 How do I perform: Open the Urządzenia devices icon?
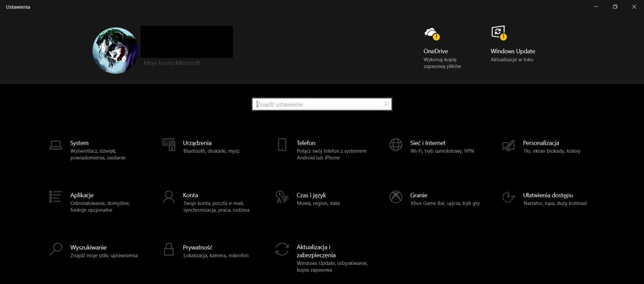pos(169,145)
